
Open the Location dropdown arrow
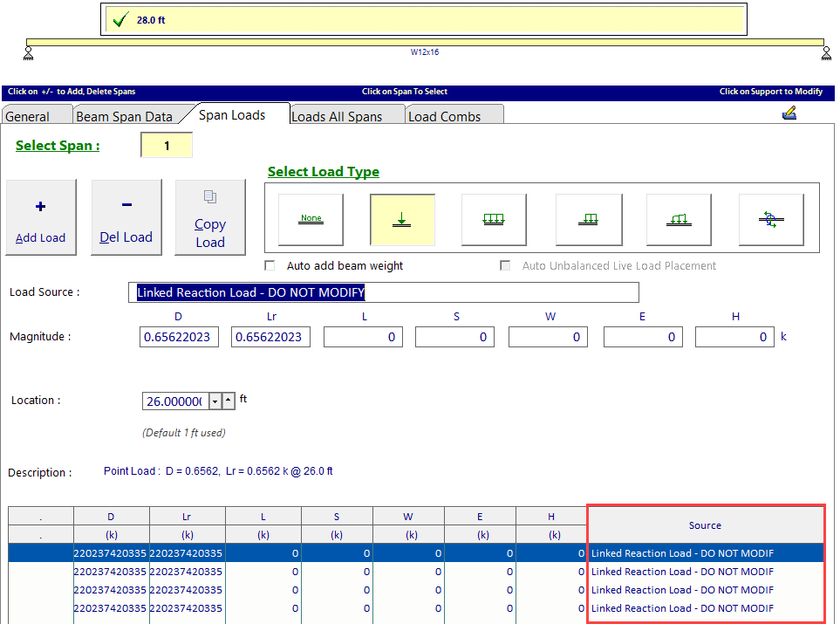[215, 401]
